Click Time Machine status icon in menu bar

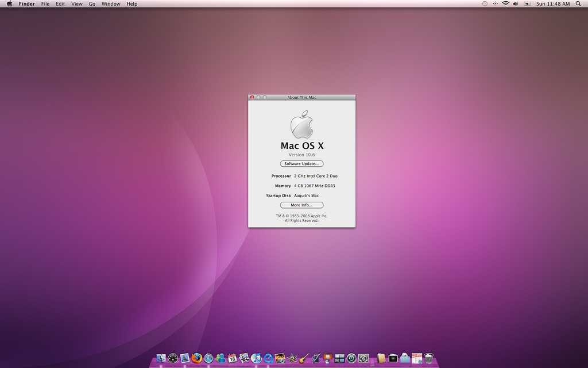485,4
